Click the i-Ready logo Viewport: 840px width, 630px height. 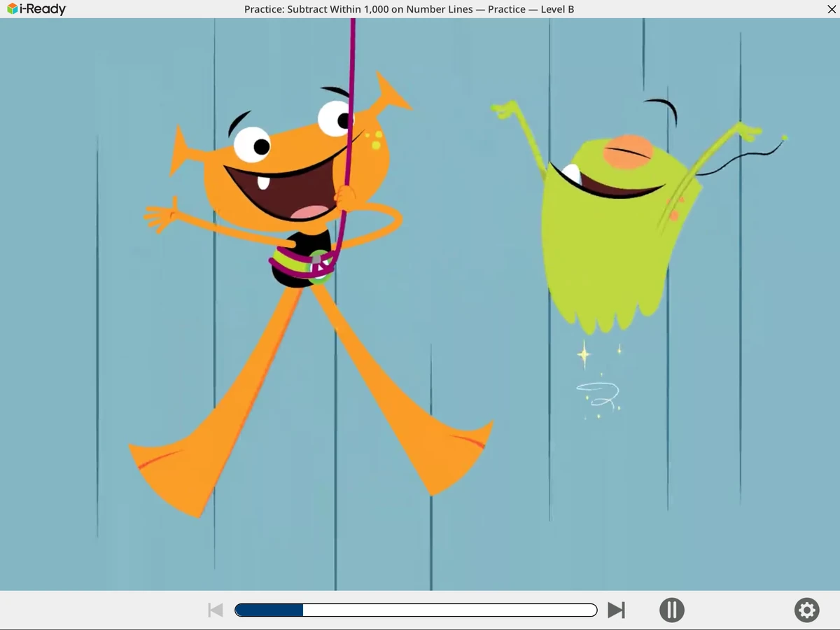tap(36, 9)
